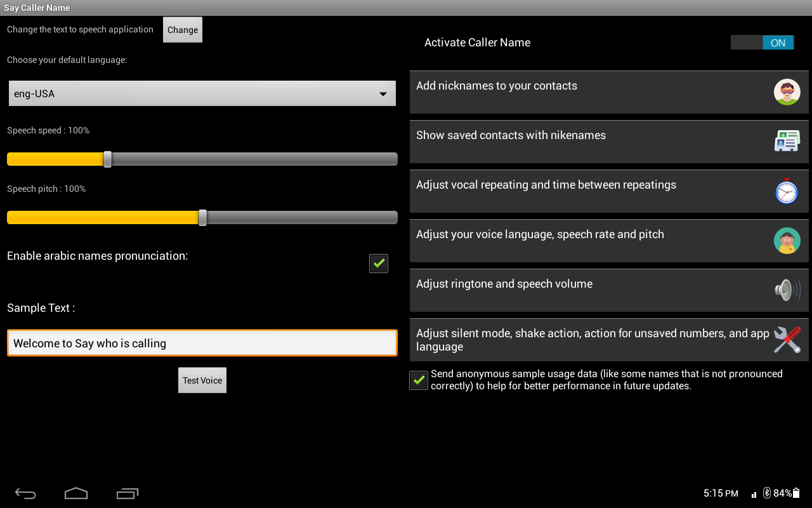Focus the Sample Text input field

pos(202,343)
